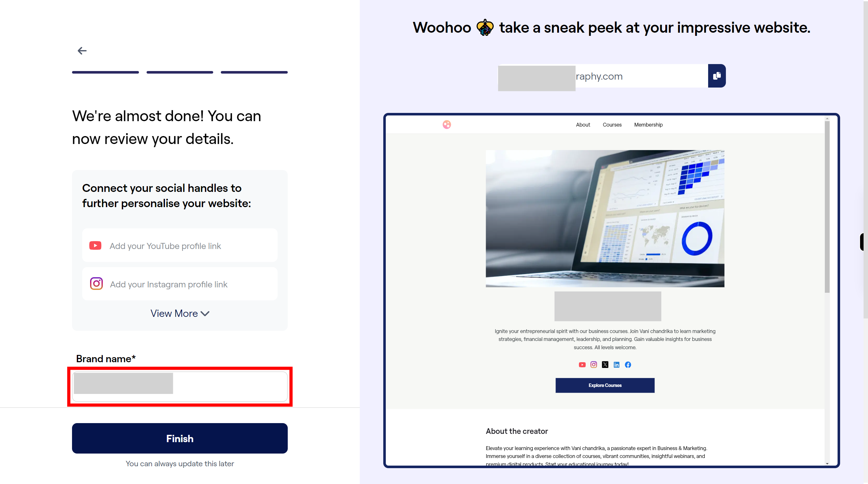Click the Instagram icon in website preview
Screen dimensions: 868x484
coord(594,364)
